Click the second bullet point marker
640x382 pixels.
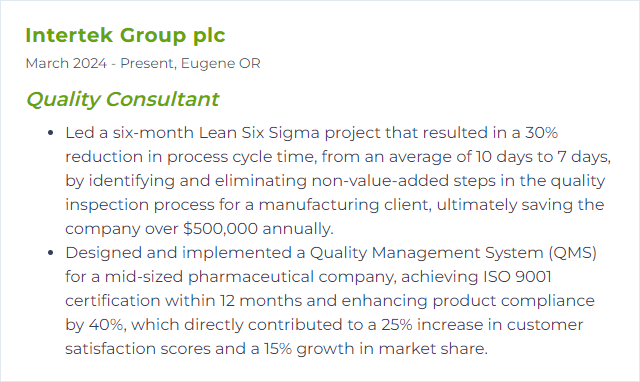(x=51, y=253)
